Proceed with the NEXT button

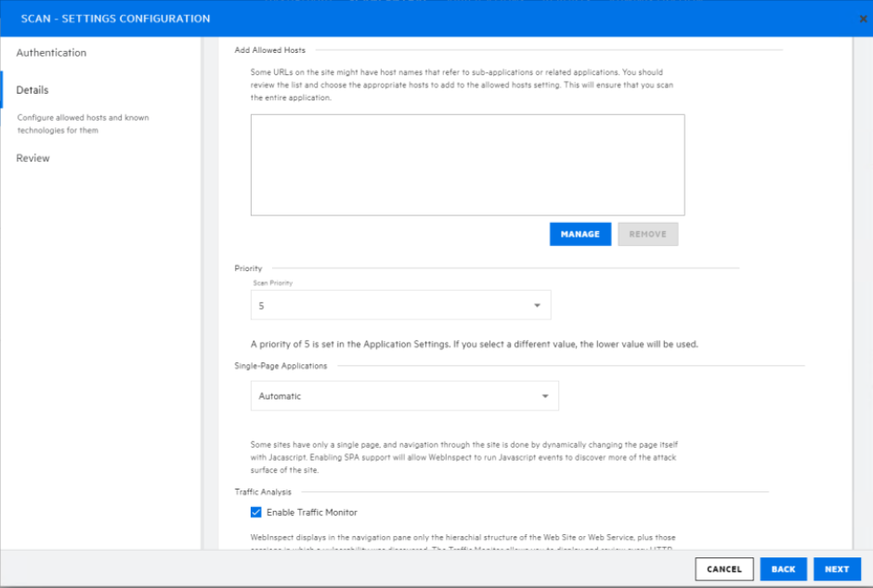[837, 569]
